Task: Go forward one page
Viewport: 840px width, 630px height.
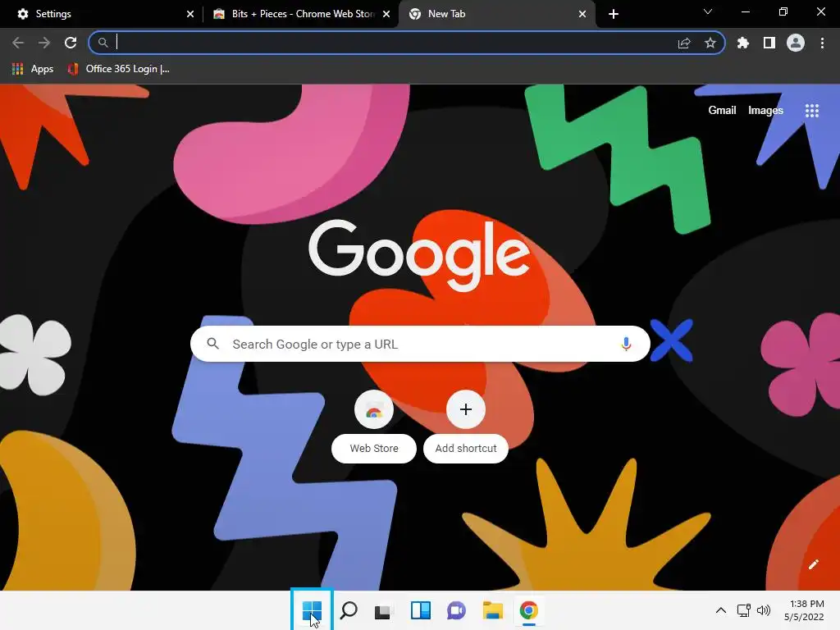Action: point(44,43)
